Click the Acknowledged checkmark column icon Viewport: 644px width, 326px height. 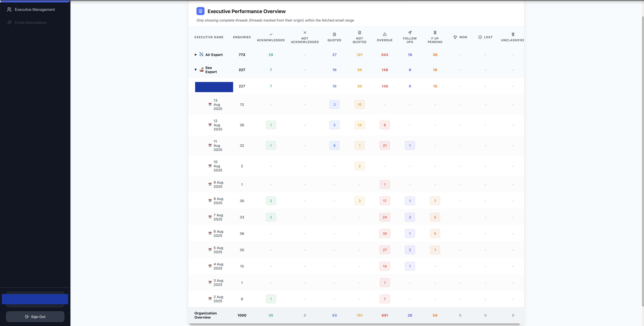[x=271, y=34]
